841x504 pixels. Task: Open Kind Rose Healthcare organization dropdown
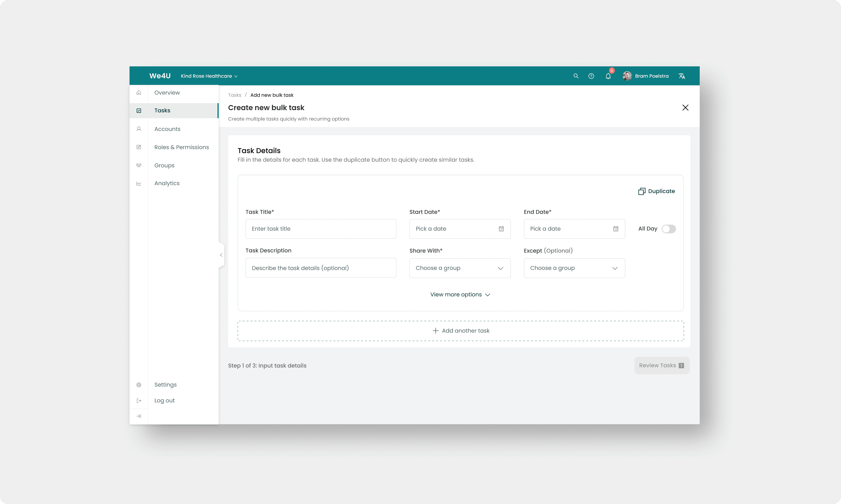click(209, 76)
